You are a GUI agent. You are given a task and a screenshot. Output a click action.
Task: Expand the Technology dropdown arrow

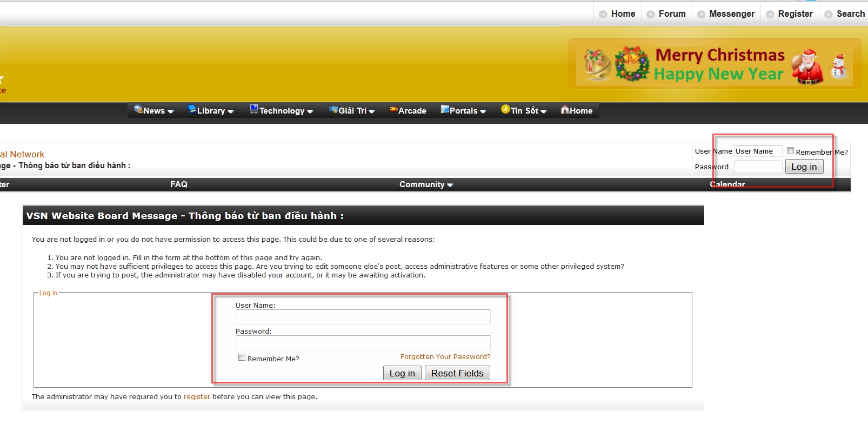click(x=310, y=111)
